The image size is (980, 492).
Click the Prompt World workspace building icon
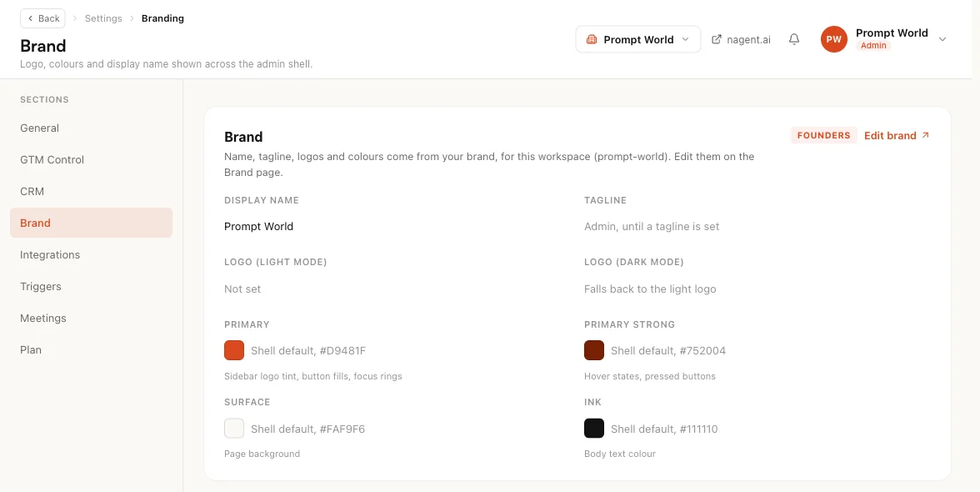pos(592,39)
